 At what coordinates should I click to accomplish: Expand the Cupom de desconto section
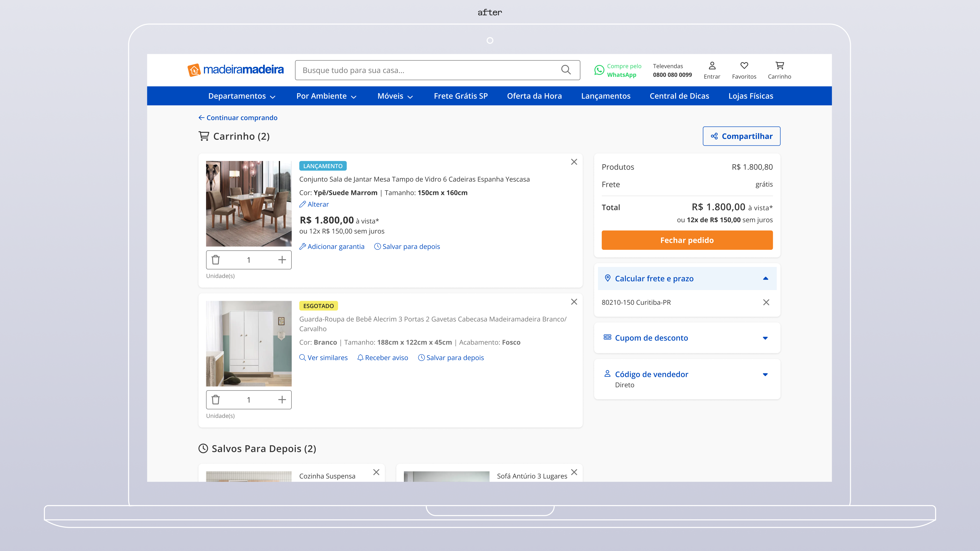tap(687, 338)
